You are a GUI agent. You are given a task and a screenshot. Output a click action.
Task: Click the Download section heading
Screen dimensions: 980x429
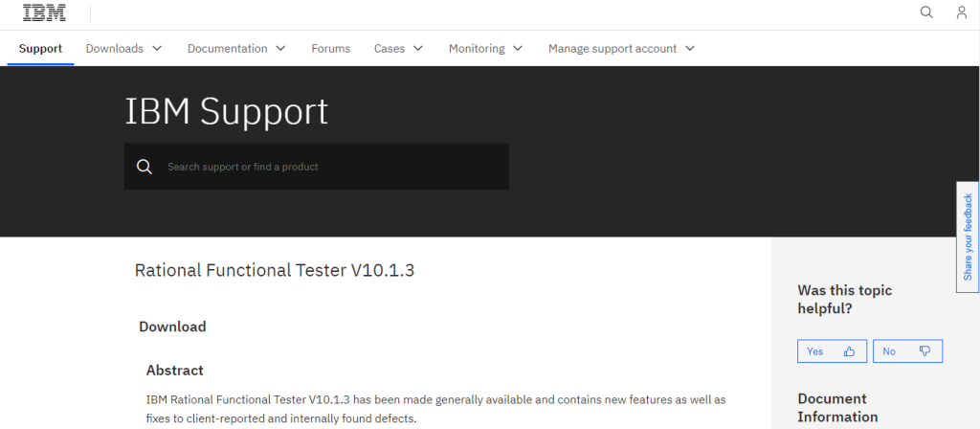coord(172,327)
